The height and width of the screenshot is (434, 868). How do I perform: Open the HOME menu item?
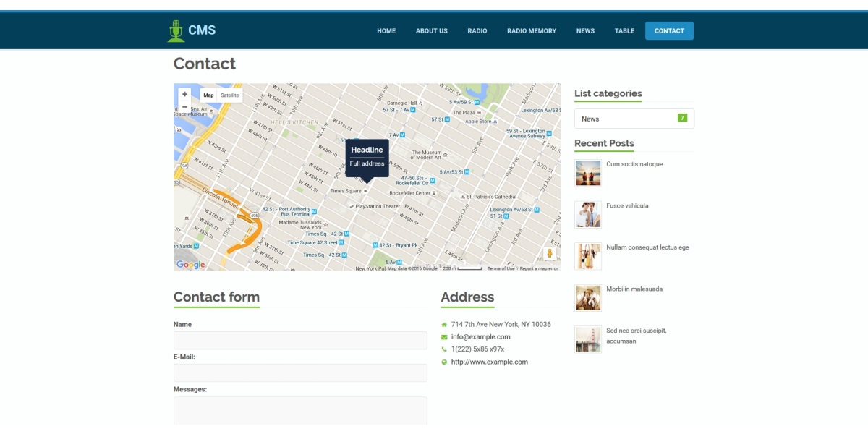coord(386,31)
